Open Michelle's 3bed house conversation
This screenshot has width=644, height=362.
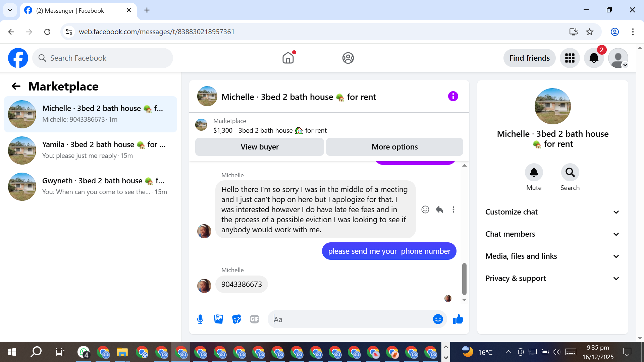tap(91, 114)
